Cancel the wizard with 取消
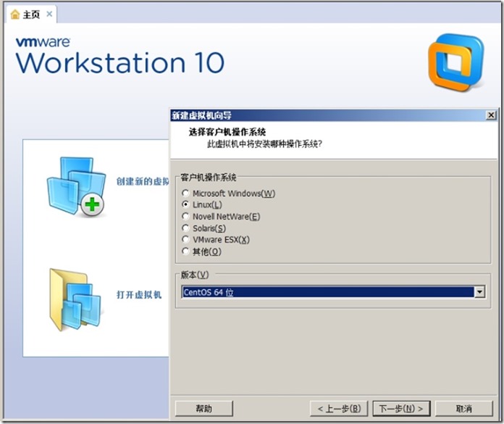This screenshot has width=504, height=424. pyautogui.click(x=464, y=409)
